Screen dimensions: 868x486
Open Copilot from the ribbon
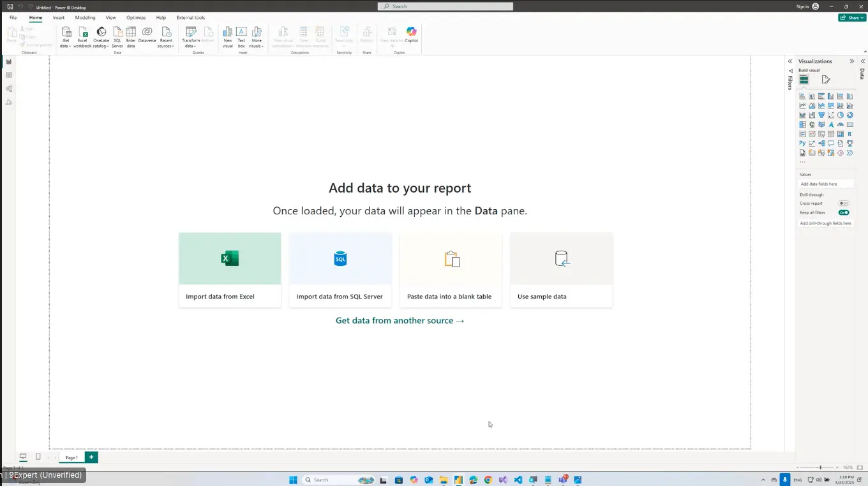pyautogui.click(x=412, y=35)
